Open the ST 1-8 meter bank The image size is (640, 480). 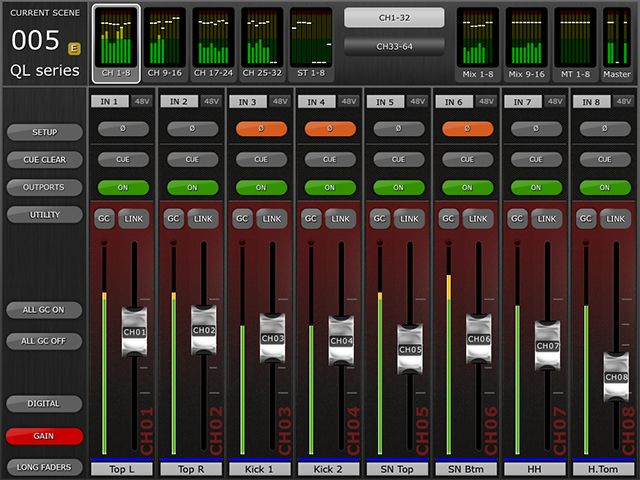coord(311,44)
